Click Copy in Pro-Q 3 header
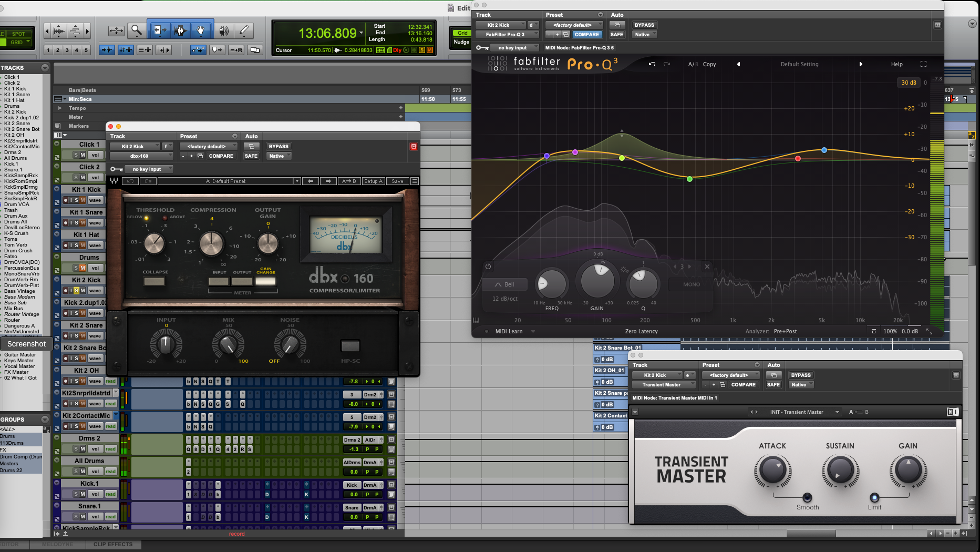This screenshot has height=552, width=980. 709,64
